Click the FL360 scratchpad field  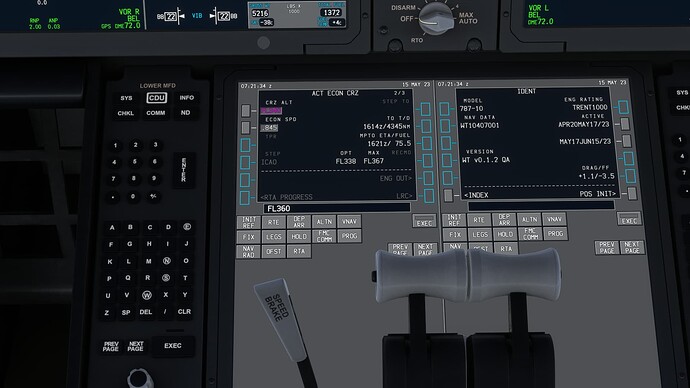click(337, 208)
